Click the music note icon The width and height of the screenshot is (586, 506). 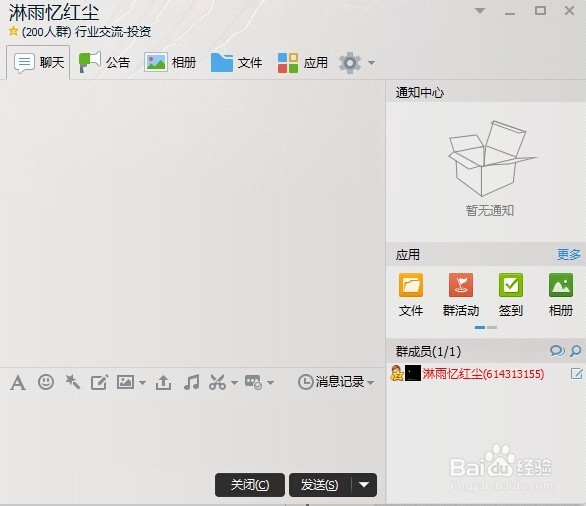tap(191, 382)
